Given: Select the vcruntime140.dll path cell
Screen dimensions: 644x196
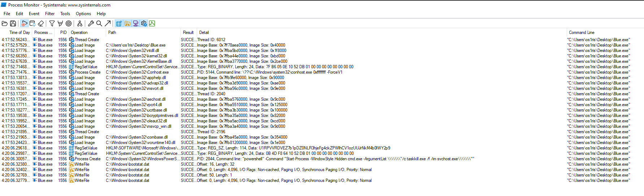Looking at the screenshot, I should pos(140,143).
